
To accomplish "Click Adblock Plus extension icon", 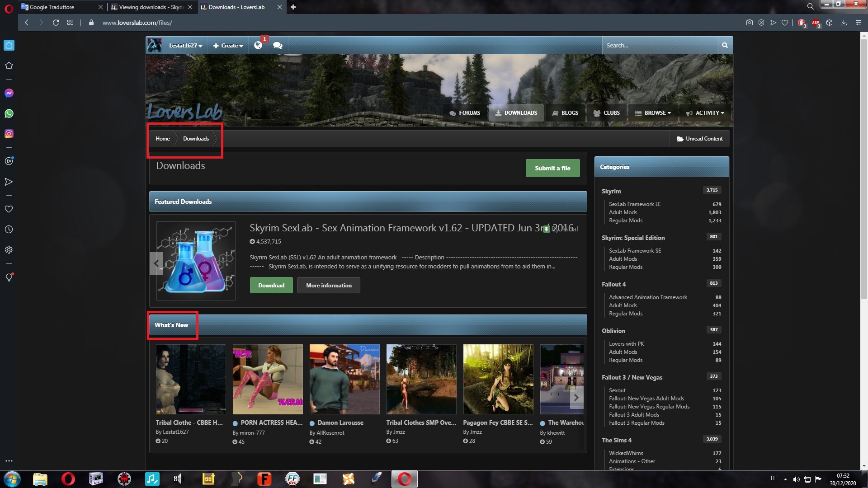I will coord(816,23).
